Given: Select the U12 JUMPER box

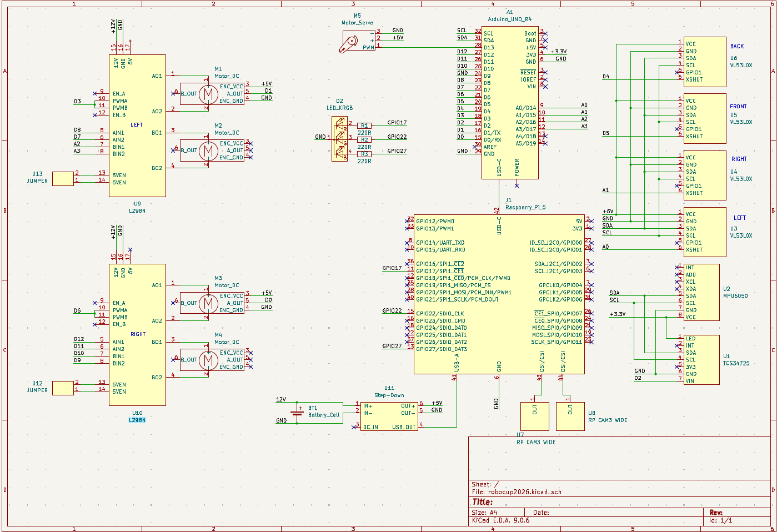Looking at the screenshot, I should [x=63, y=388].
